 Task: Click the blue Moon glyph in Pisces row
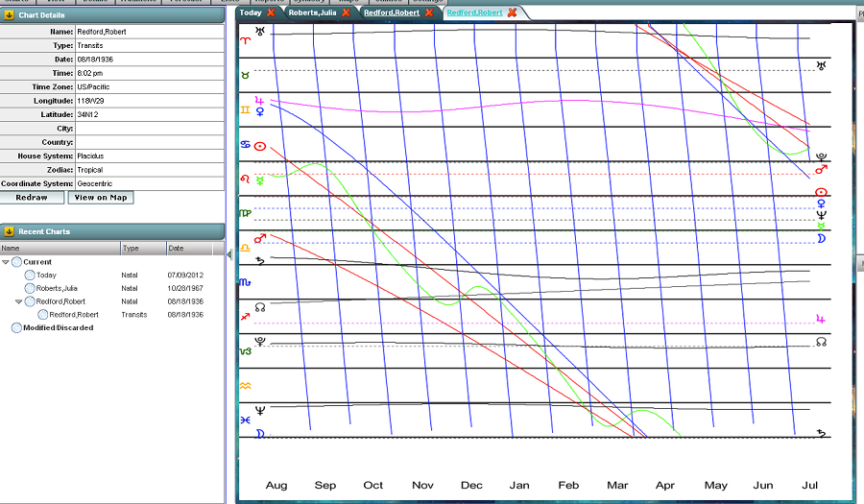(x=259, y=434)
